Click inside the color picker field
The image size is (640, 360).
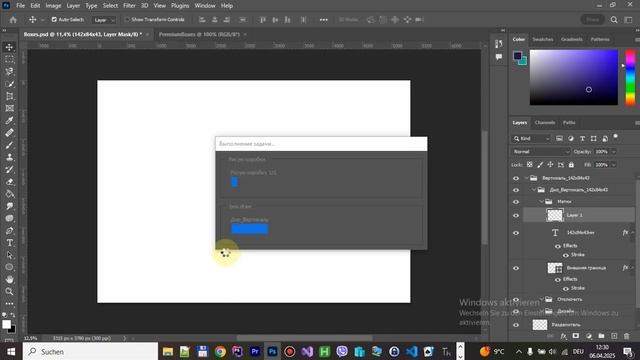coord(574,78)
